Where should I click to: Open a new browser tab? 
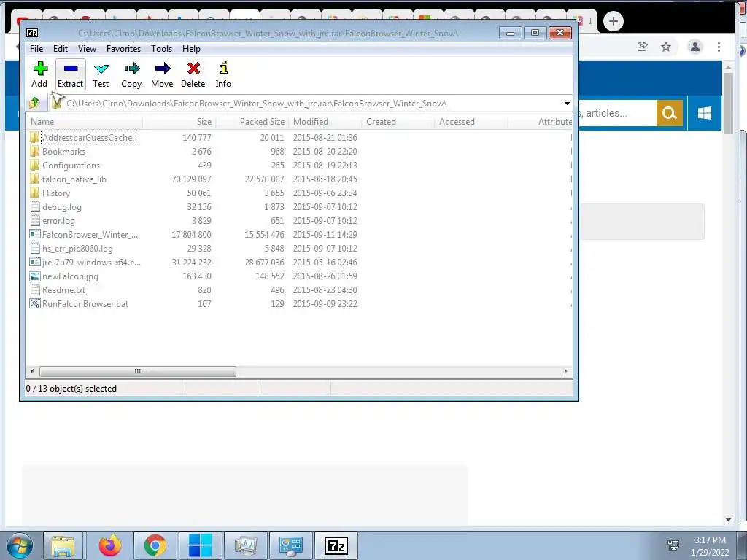click(x=613, y=21)
